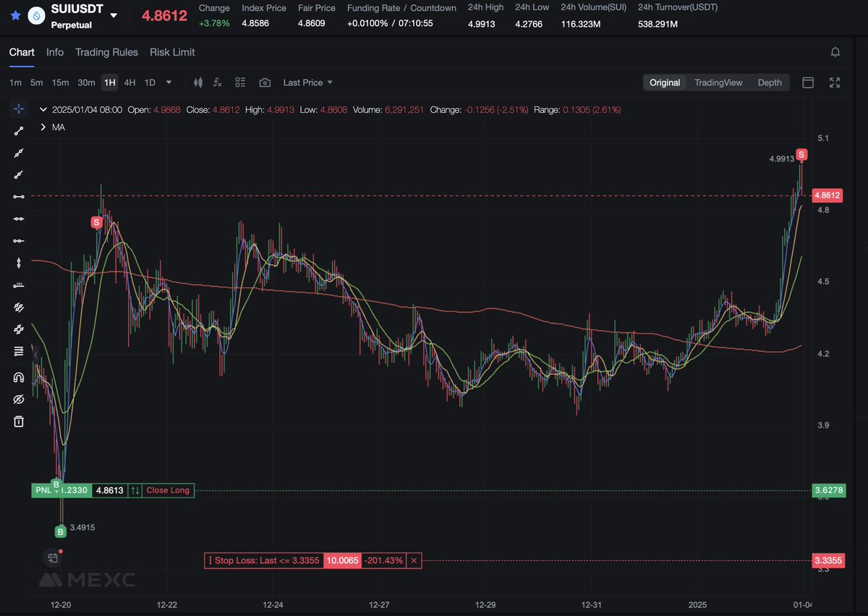
Task: Open the Trading Rules tab
Action: pyautogui.click(x=106, y=52)
